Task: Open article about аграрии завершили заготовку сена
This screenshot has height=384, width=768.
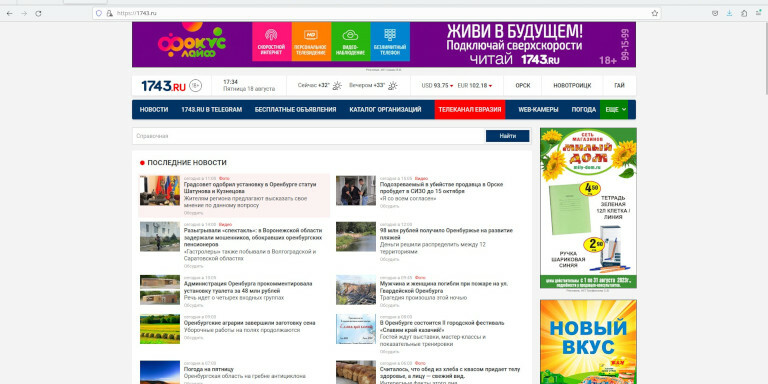Action: tap(250, 323)
